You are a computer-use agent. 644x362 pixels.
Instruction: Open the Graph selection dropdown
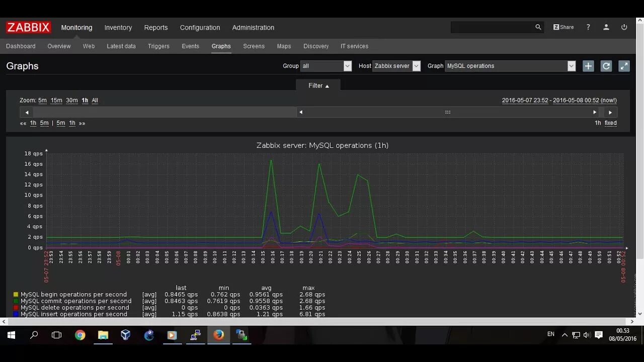click(510, 66)
